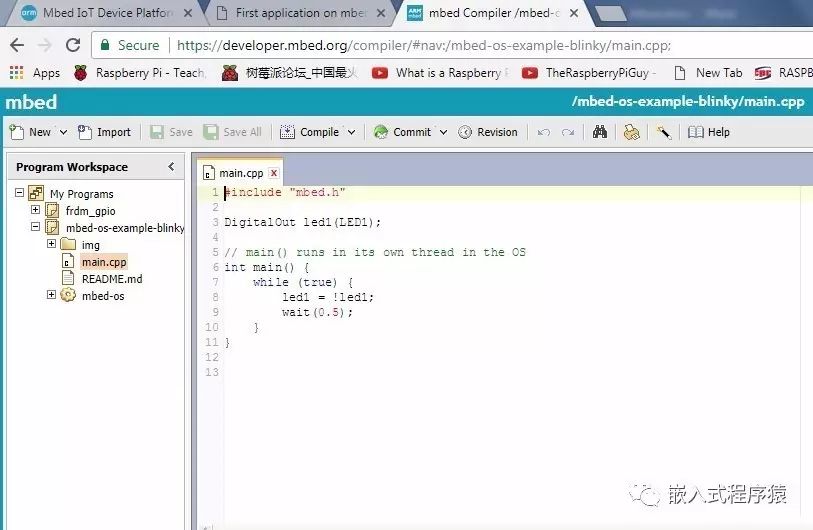
Task: Click the while (true) code line
Action: click(303, 282)
